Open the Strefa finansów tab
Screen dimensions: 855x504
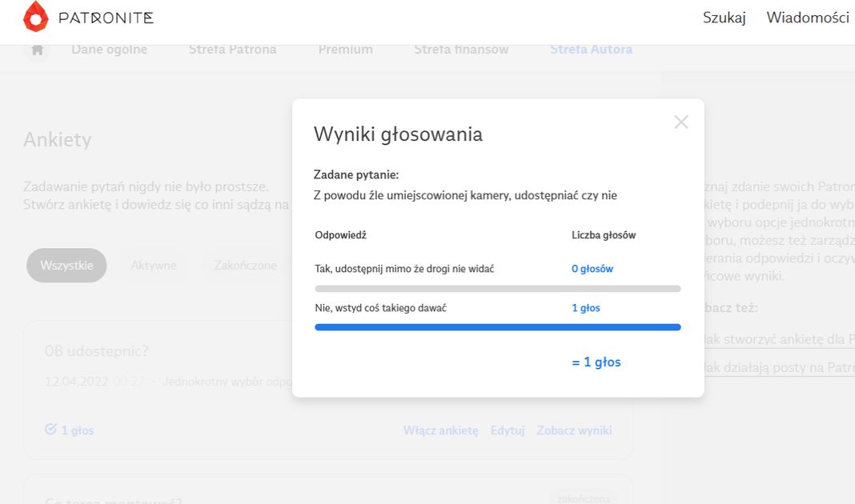pos(461,50)
